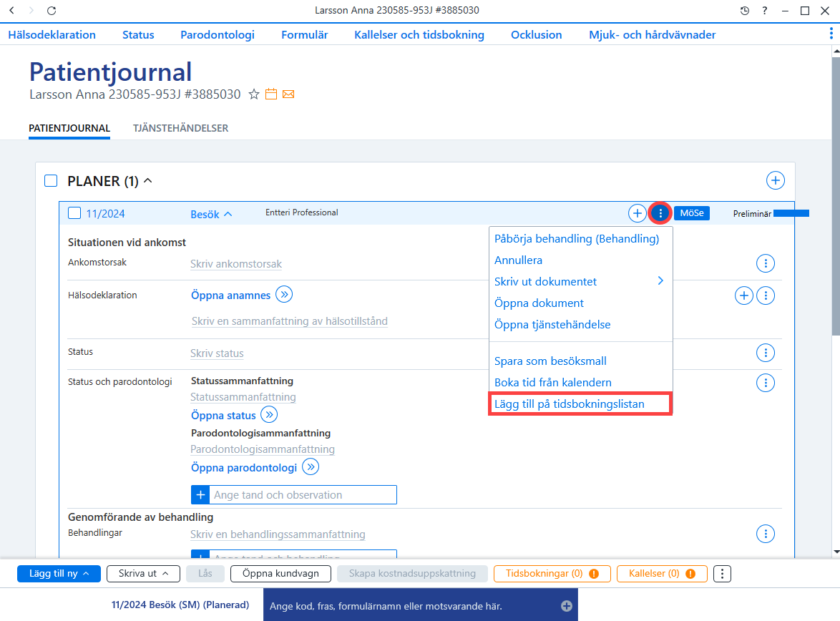
Task: Open the Ocklusion menu
Action: click(536, 35)
